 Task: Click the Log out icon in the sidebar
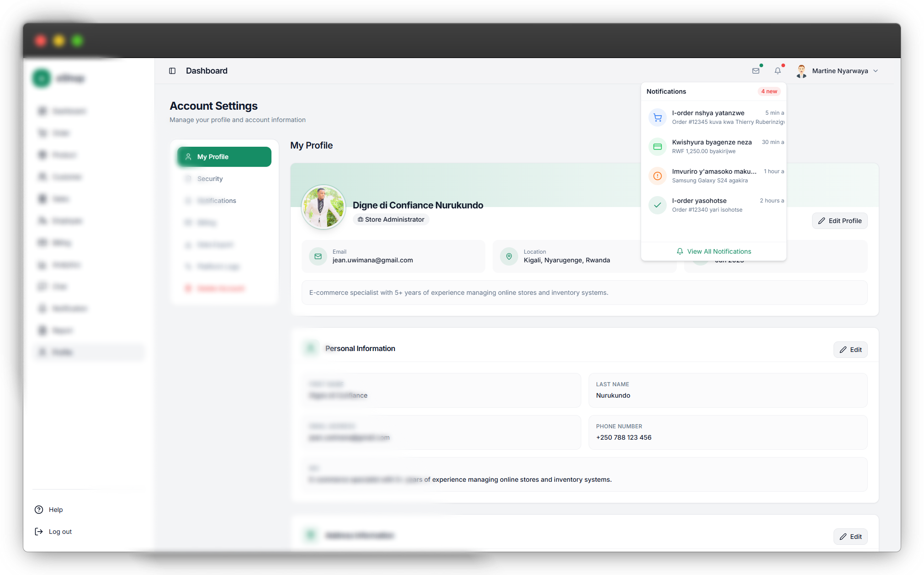click(x=38, y=531)
